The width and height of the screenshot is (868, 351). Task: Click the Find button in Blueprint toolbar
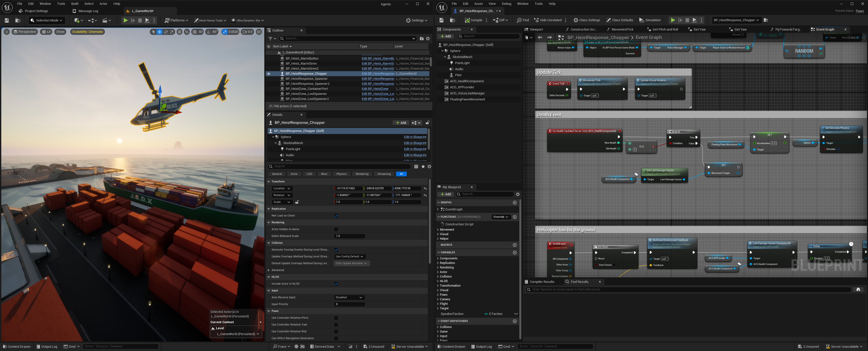tap(523, 20)
